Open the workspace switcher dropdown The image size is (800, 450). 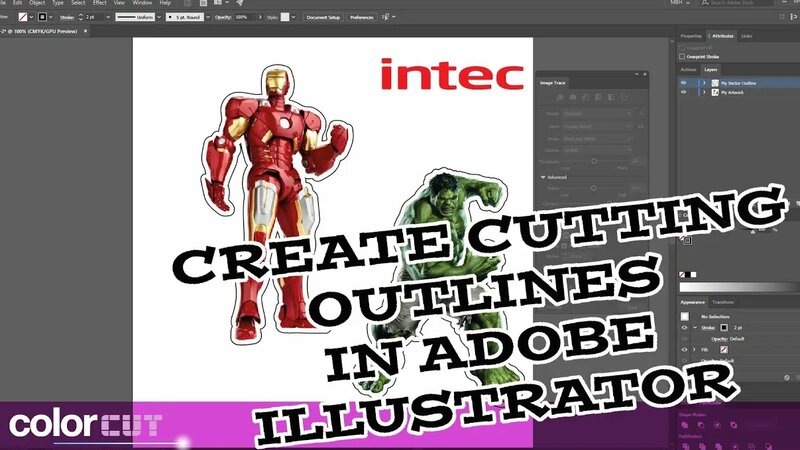pyautogui.click(x=681, y=3)
